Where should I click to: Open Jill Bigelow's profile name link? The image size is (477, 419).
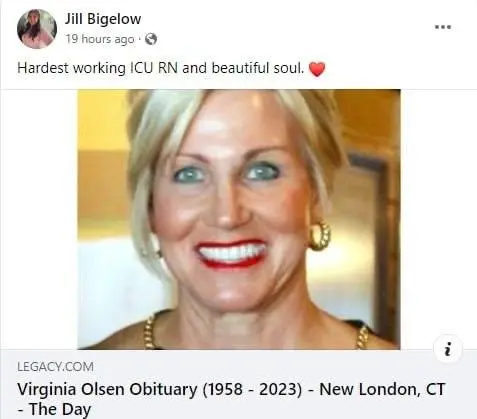103,19
